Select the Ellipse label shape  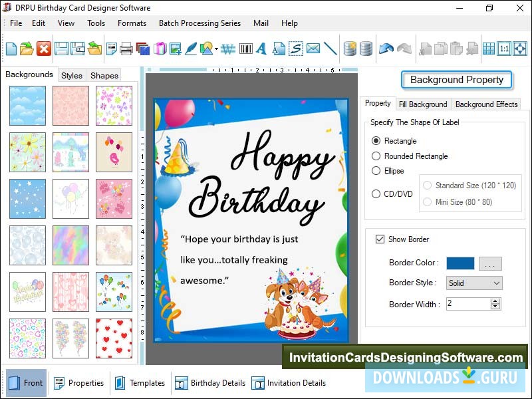375,171
